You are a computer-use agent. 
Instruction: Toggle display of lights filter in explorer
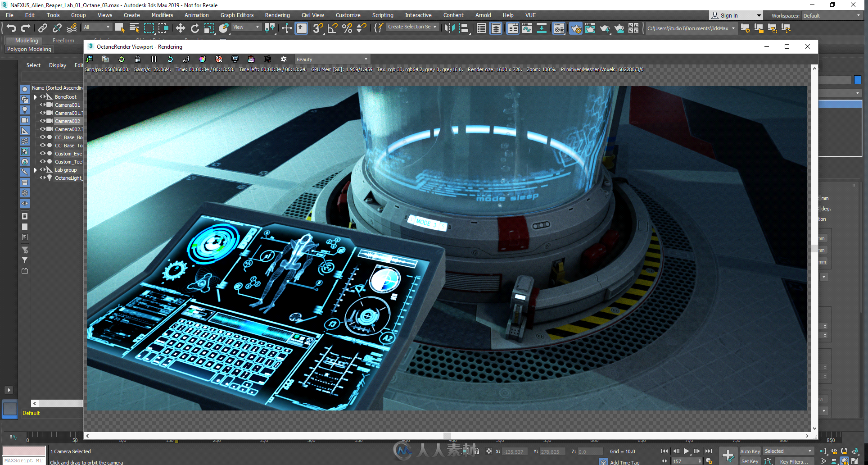point(25,110)
